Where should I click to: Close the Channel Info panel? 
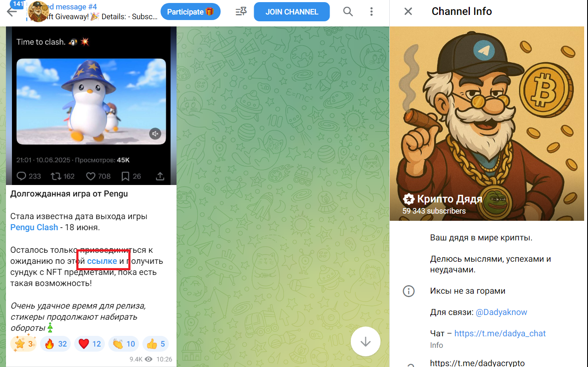pyautogui.click(x=408, y=12)
